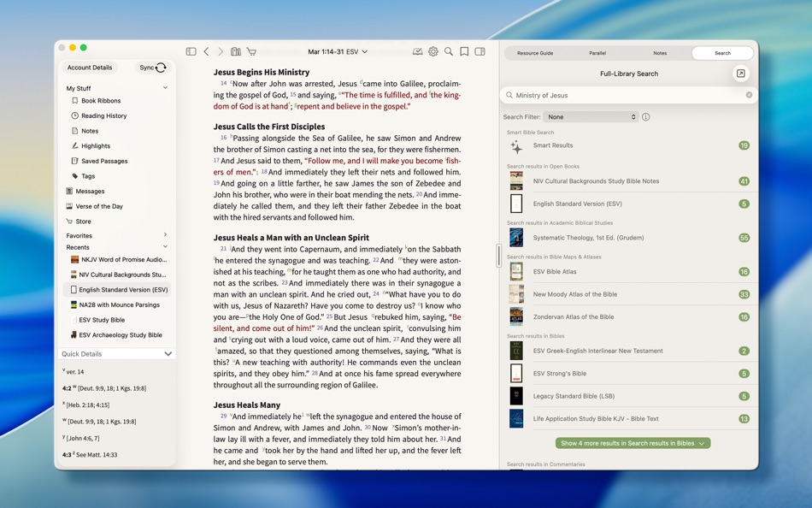Image resolution: width=812 pixels, height=508 pixels.
Task: Open the messages envelope icon in the toolbar
Action: pos(417,51)
